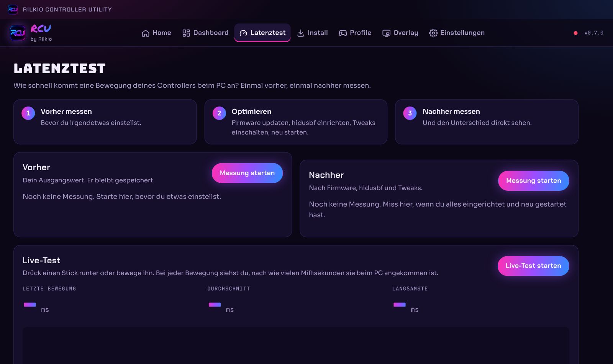Click the Home house icon
613x364 pixels.
click(145, 33)
